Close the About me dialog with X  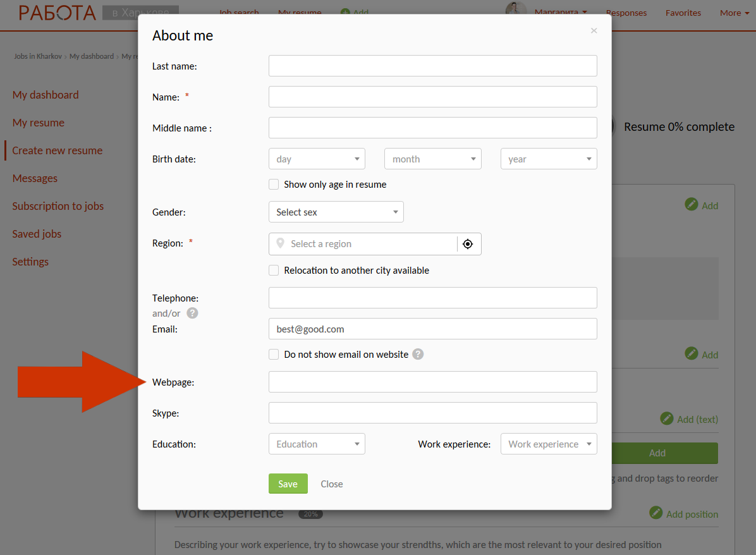(594, 30)
